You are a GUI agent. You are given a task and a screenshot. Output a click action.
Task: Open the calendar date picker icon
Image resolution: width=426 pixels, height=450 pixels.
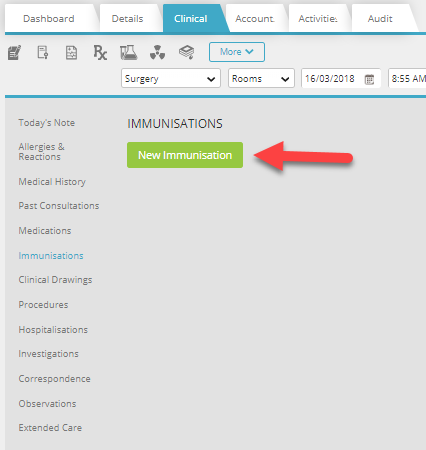369,79
